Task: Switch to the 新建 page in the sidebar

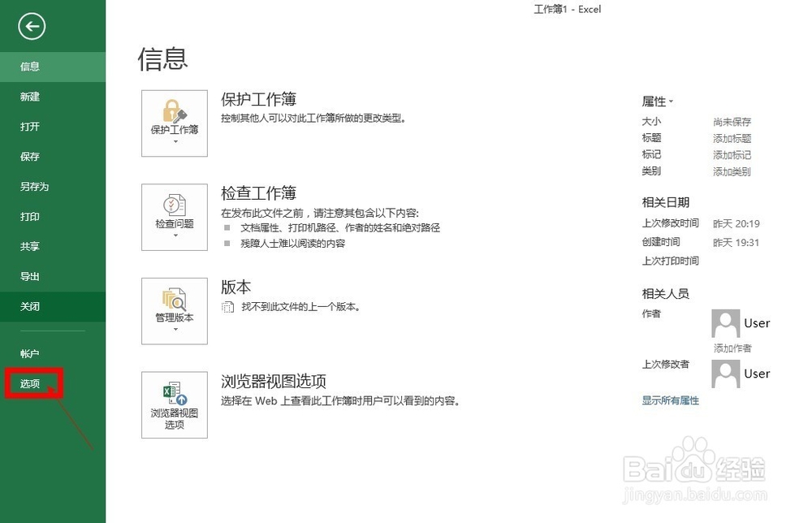Action: pyautogui.click(x=30, y=97)
